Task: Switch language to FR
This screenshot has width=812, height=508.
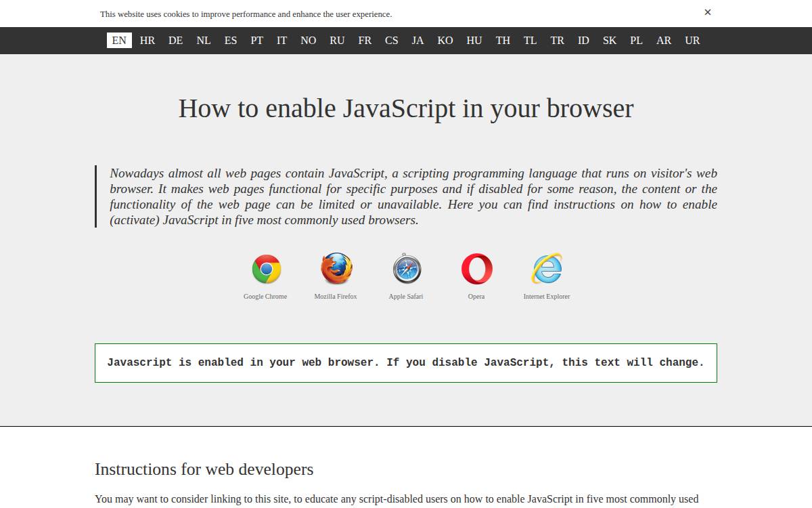Action: 365,41
